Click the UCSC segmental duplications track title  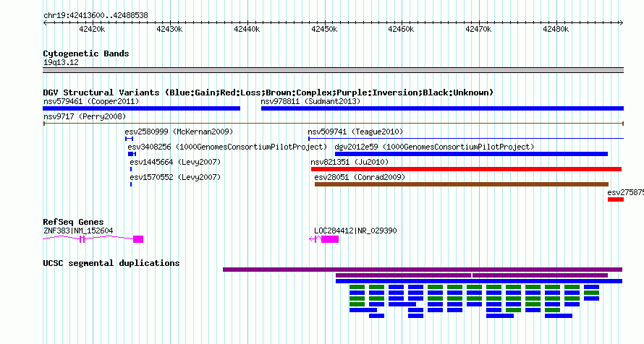pyautogui.click(x=111, y=263)
